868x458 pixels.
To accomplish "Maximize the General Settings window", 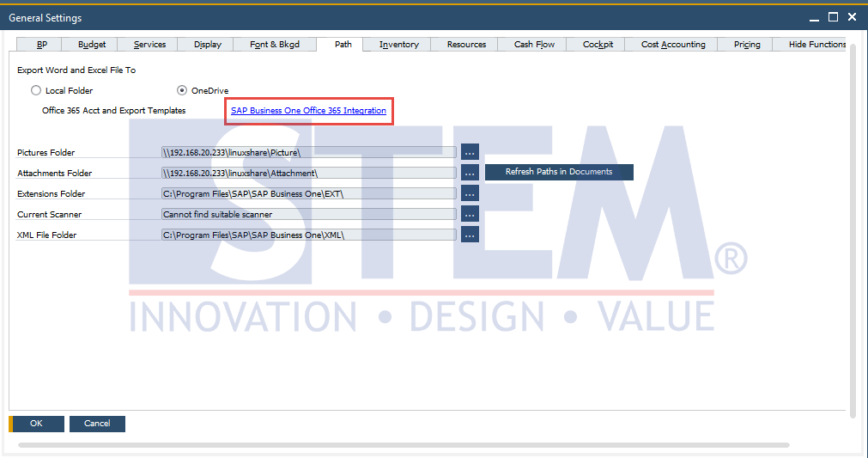I will (x=833, y=18).
